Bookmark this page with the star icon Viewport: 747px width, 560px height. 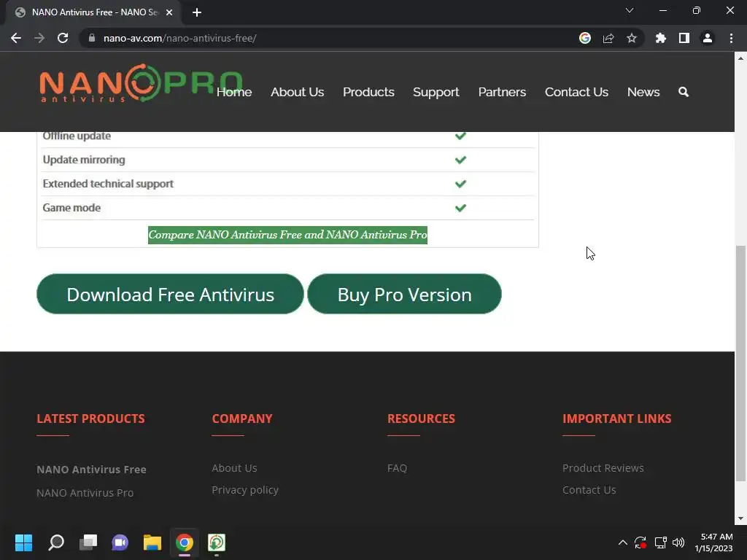click(632, 38)
